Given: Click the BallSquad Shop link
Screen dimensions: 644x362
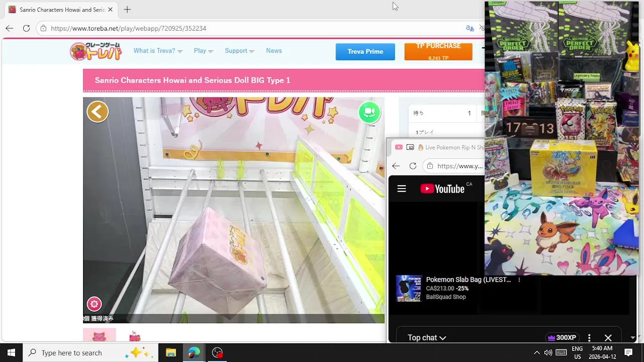Looking at the screenshot, I should [x=446, y=297].
